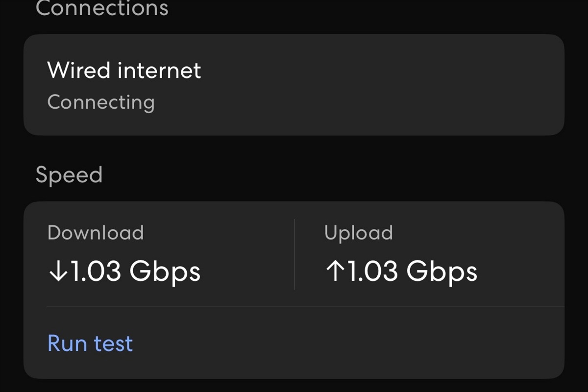Click empty area right of Wired internet title
The image size is (588, 392).
[x=382, y=71]
